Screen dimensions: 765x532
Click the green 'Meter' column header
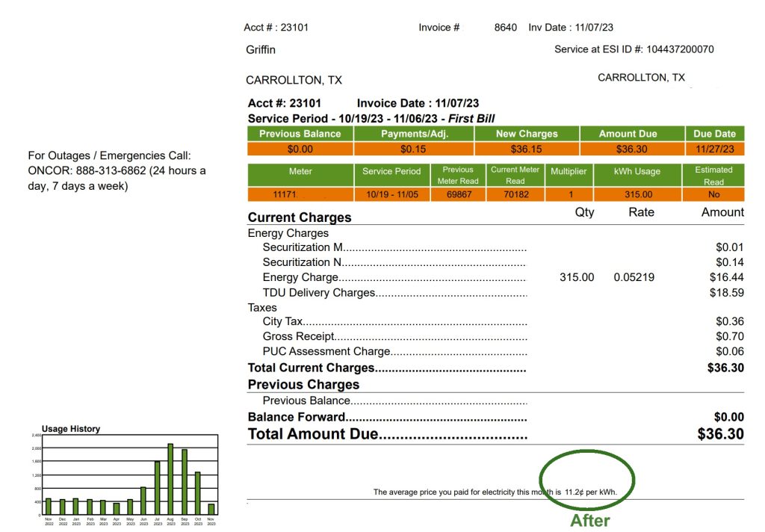coord(300,175)
